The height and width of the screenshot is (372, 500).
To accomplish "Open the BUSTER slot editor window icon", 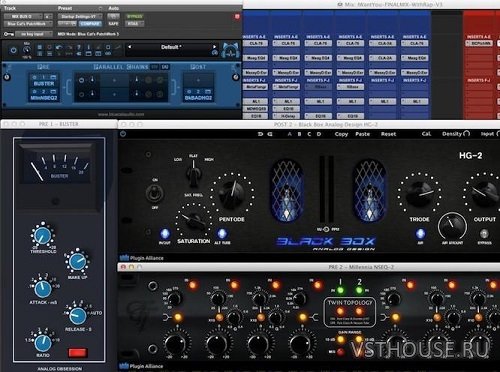I will point(53,77).
